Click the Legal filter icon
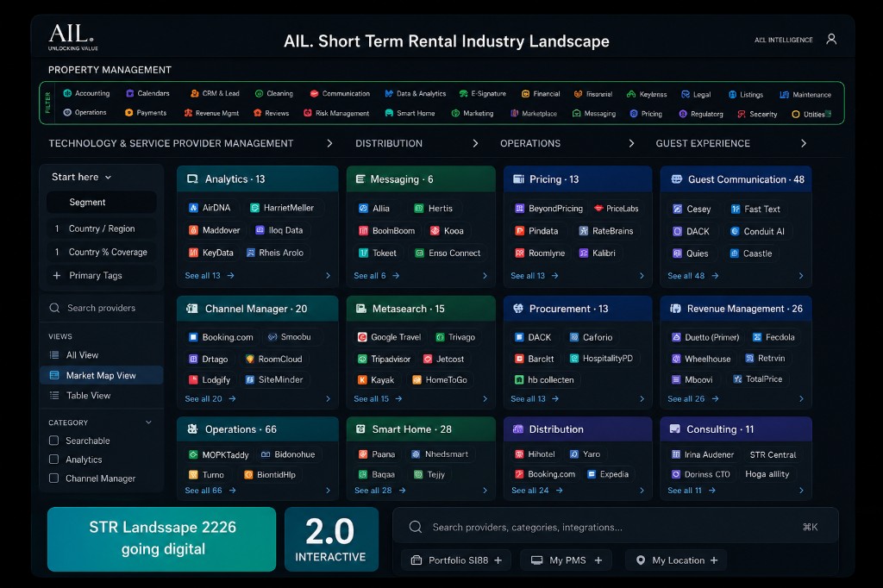The height and width of the screenshot is (588, 883). click(x=686, y=94)
